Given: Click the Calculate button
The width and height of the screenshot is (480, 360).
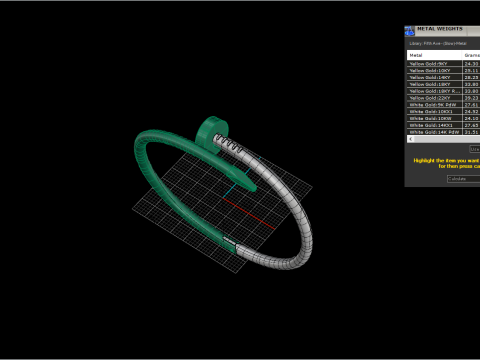Looking at the screenshot, I should pyautogui.click(x=463, y=179).
